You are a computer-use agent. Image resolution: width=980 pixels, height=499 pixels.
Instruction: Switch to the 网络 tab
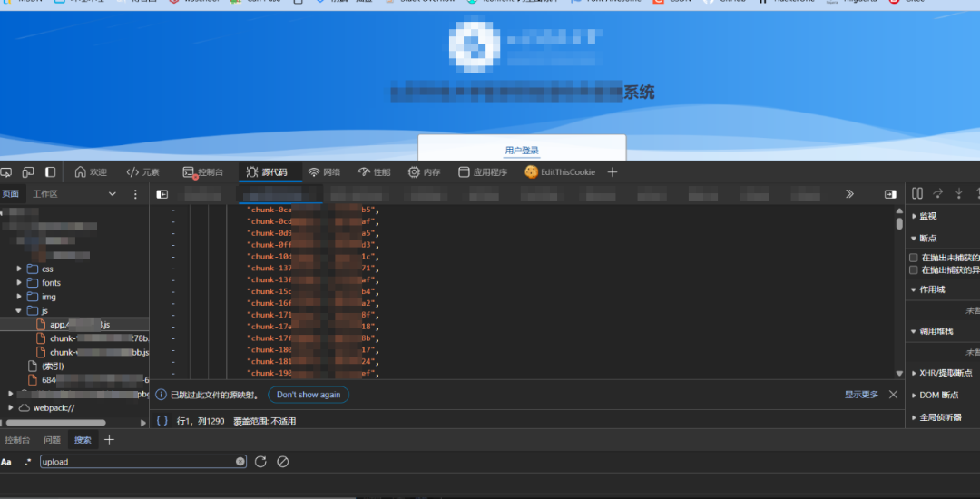coord(324,172)
